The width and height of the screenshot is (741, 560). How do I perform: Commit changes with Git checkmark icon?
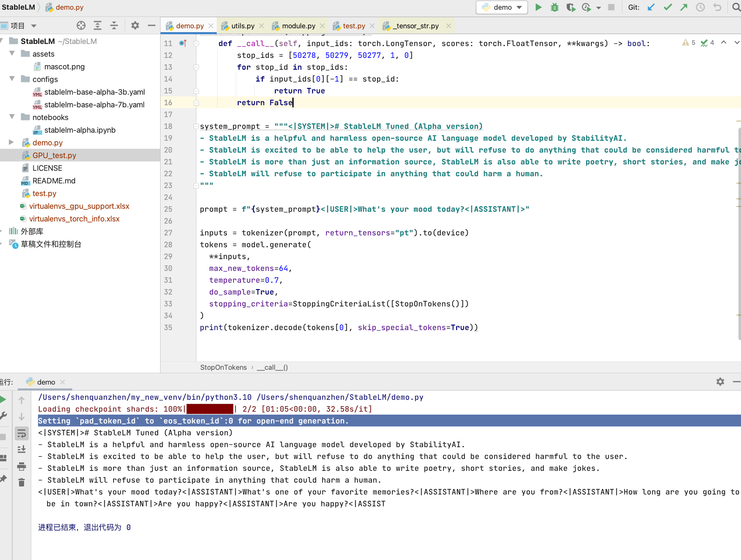pyautogui.click(x=667, y=7)
